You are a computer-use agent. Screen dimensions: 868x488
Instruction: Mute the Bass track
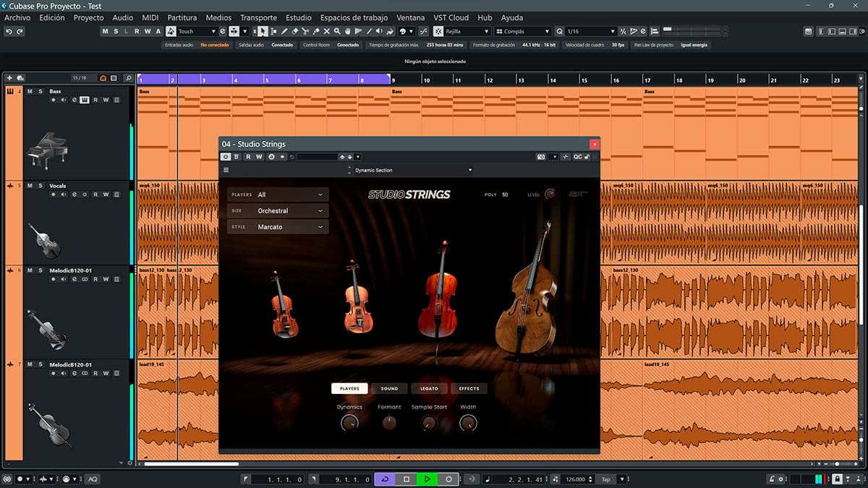tap(30, 92)
